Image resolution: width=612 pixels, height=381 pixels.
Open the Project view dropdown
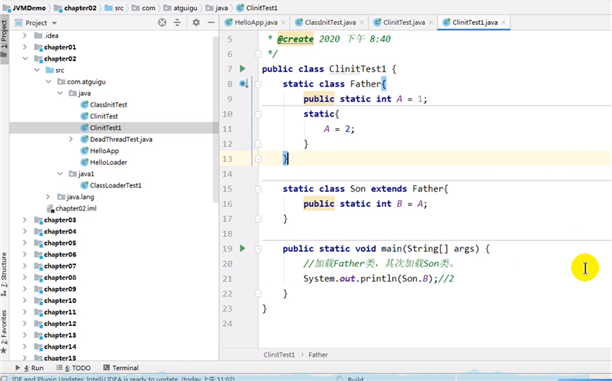[54, 23]
